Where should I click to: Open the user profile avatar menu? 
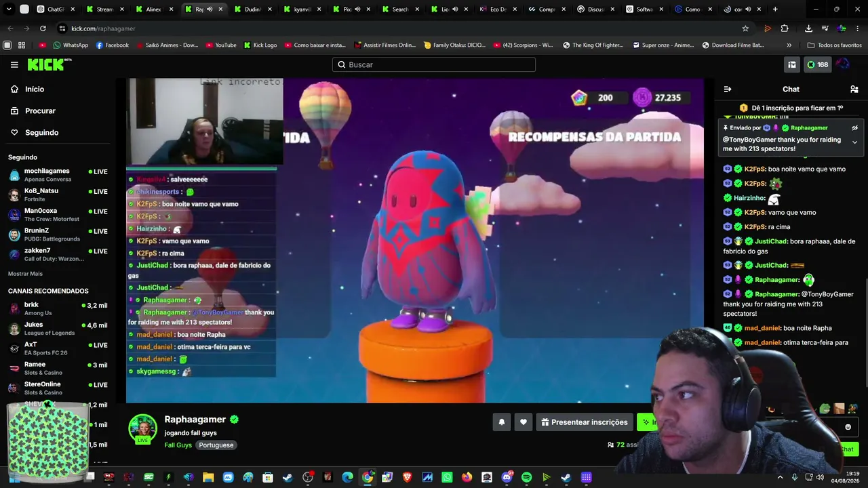click(842, 64)
